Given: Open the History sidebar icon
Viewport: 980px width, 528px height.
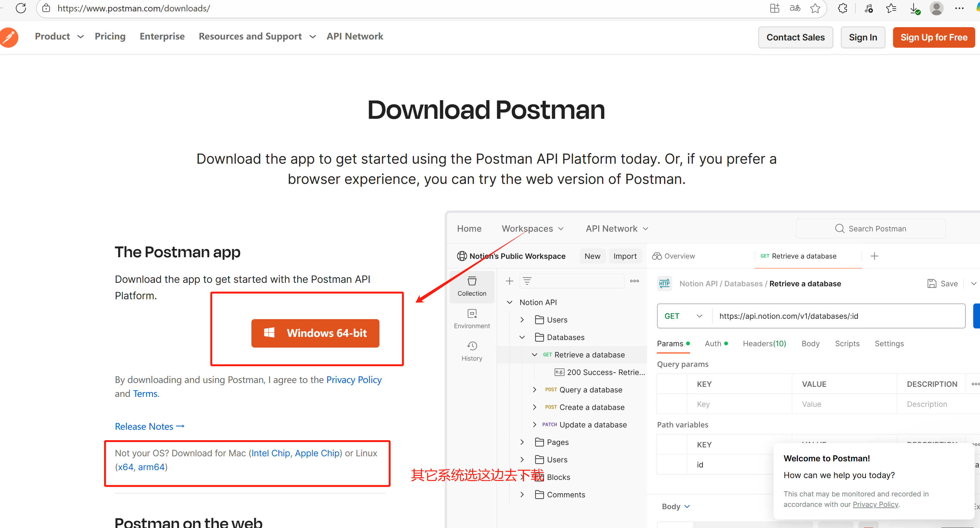Looking at the screenshot, I should 472,351.
